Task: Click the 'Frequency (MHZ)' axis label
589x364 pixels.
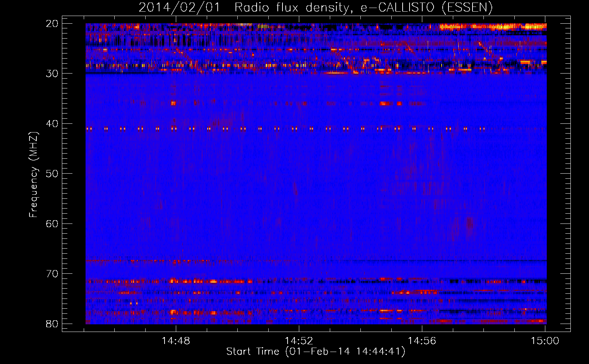Action: pos(33,175)
